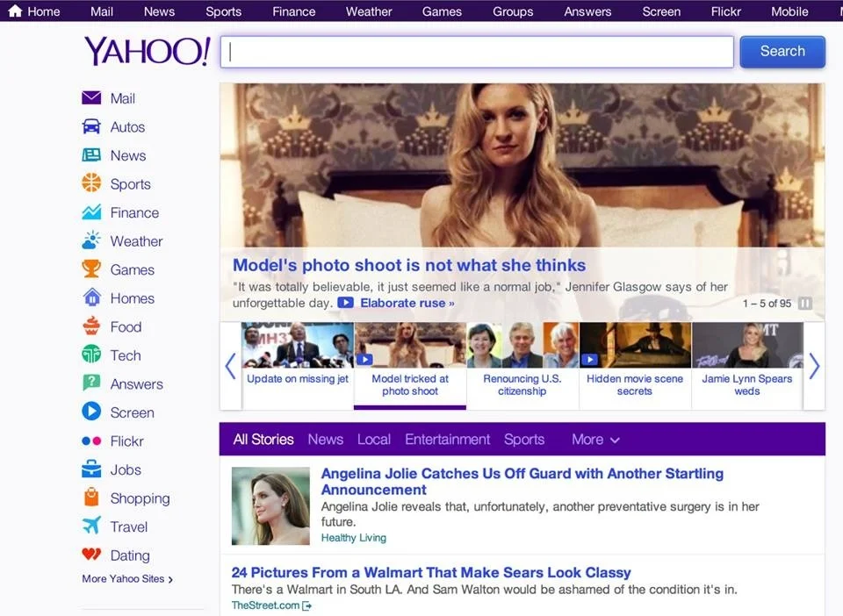
Task: Click the Yahoo logo
Action: pyautogui.click(x=147, y=52)
